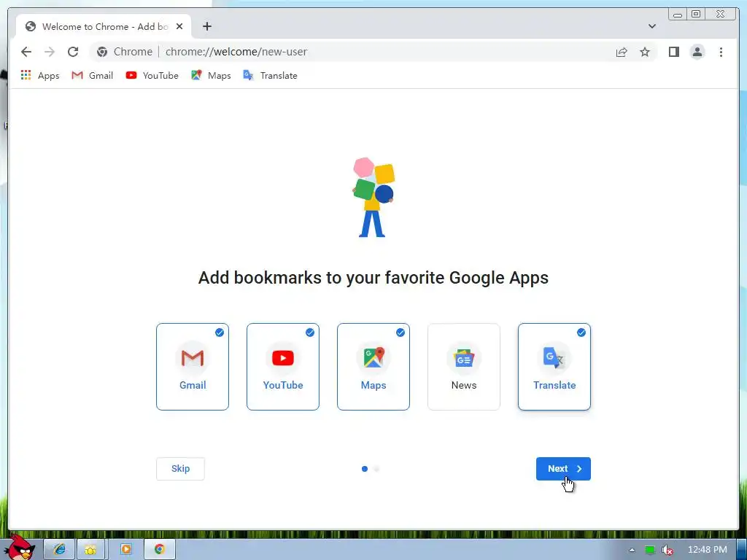Select the News app card
This screenshot has height=560, width=747.
point(464,367)
